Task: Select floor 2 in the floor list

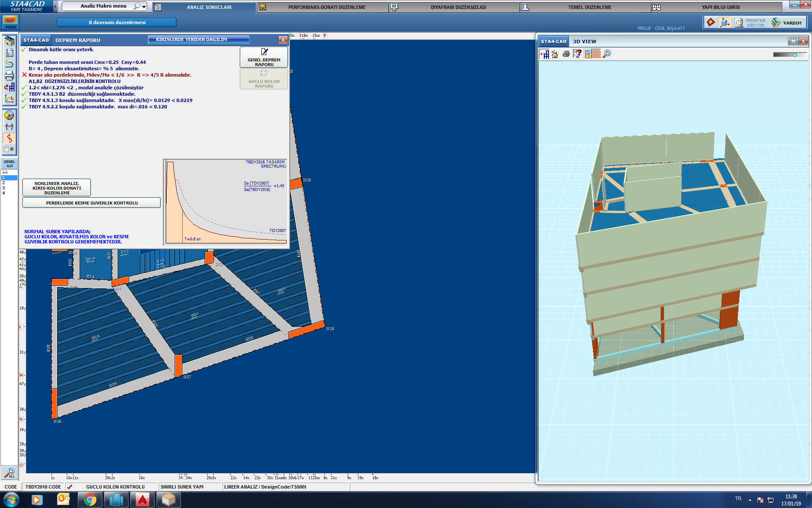Action: coord(4,183)
